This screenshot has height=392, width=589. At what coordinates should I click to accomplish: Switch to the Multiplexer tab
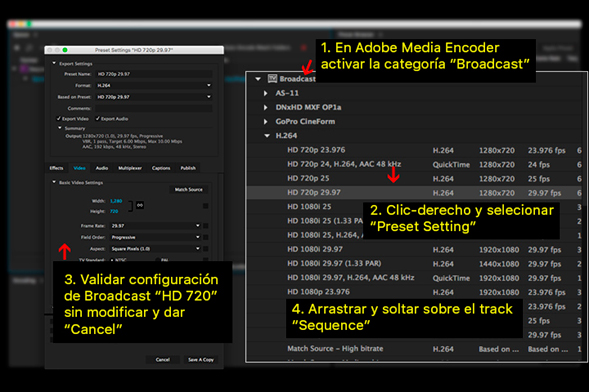pyautogui.click(x=130, y=168)
